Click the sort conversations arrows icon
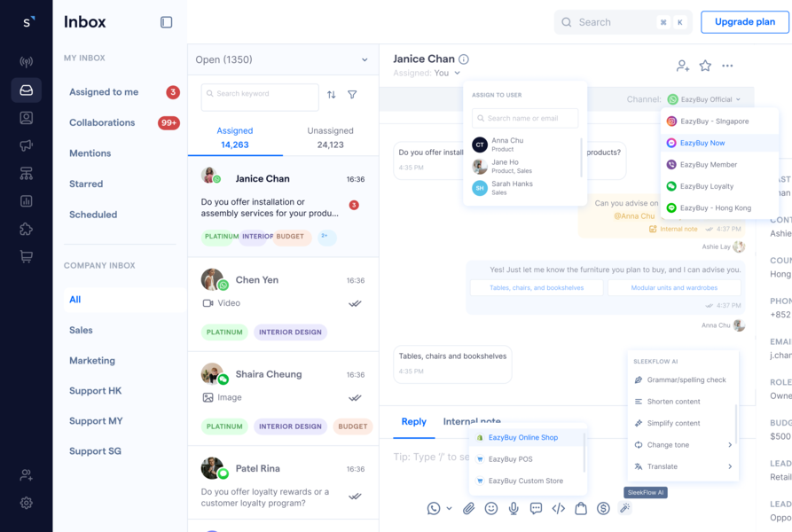Viewport: 792px width, 532px height. coord(332,94)
